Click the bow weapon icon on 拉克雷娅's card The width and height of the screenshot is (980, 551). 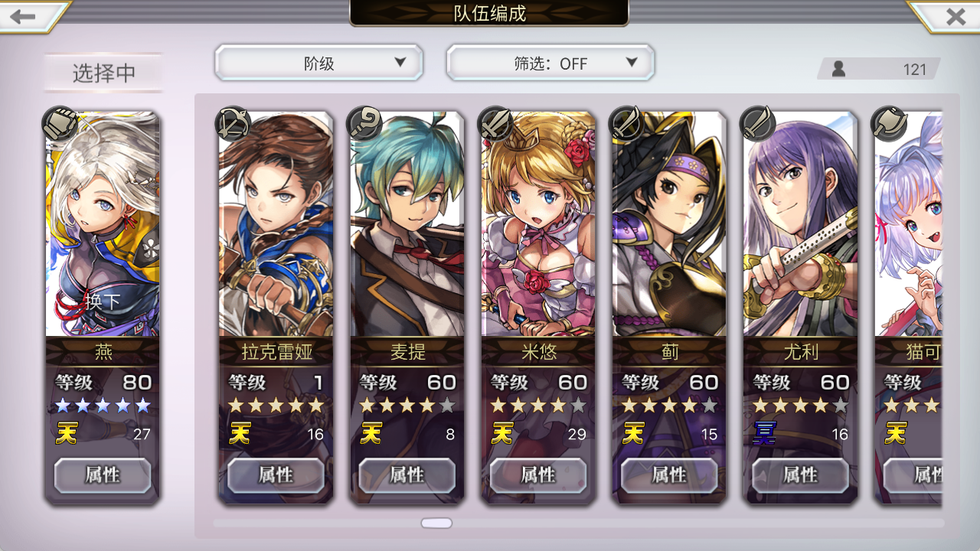pyautogui.click(x=233, y=124)
